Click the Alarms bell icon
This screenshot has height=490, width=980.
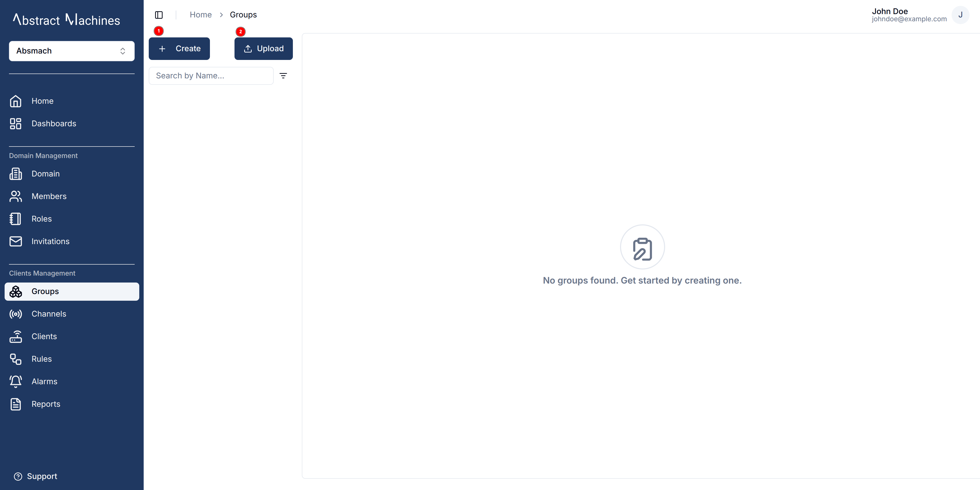coord(16,381)
